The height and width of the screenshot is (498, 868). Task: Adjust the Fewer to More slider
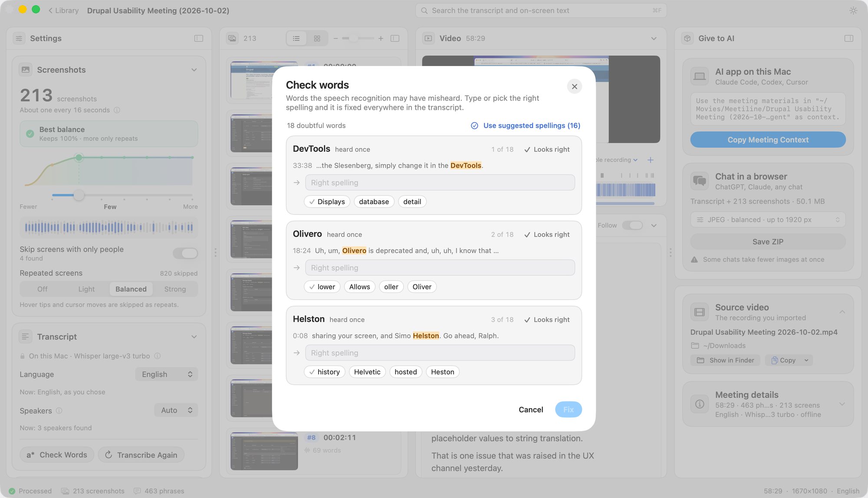click(x=79, y=195)
